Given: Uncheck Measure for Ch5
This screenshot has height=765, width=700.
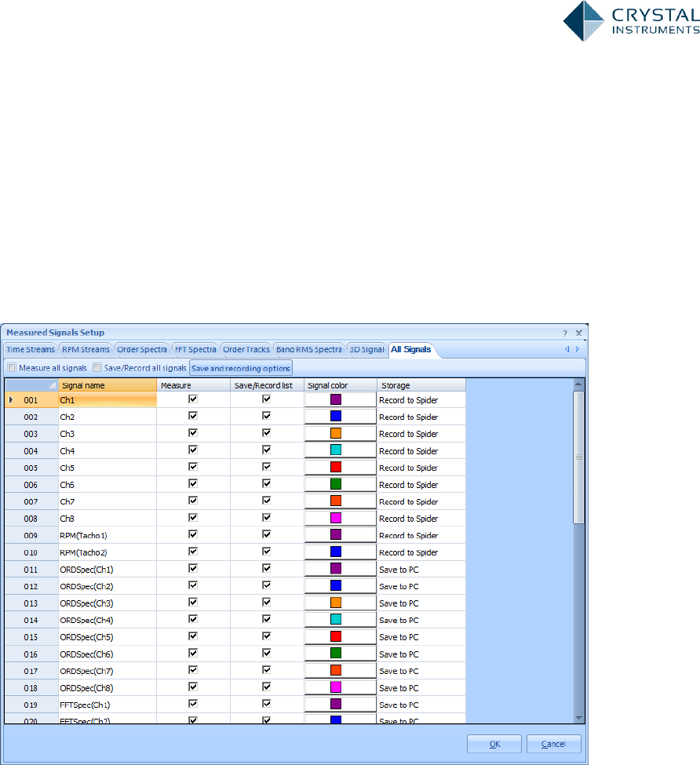Looking at the screenshot, I should coord(193,467).
